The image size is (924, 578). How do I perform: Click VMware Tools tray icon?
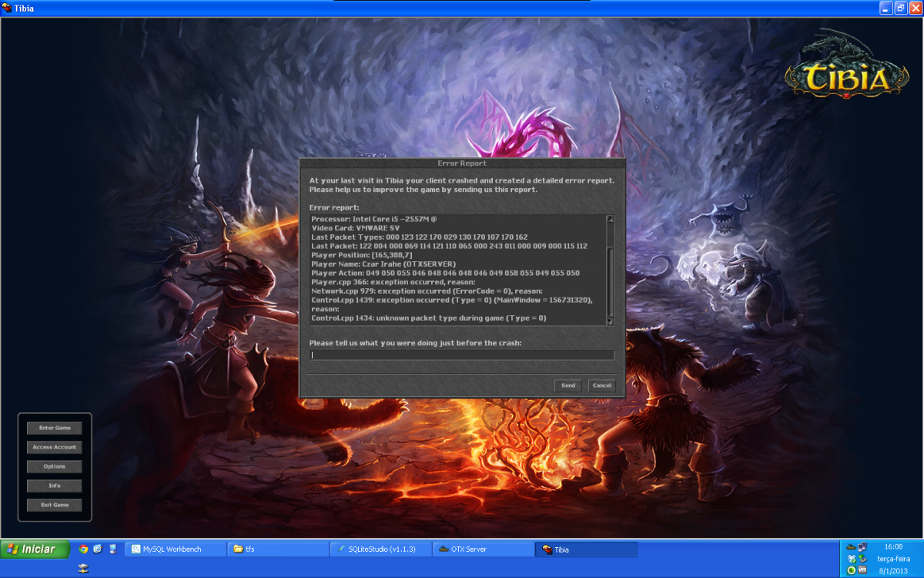862,570
